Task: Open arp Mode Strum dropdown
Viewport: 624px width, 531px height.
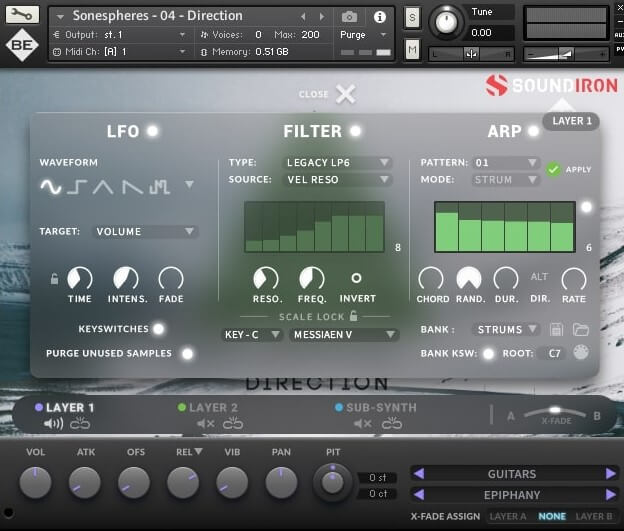Action: click(505, 180)
